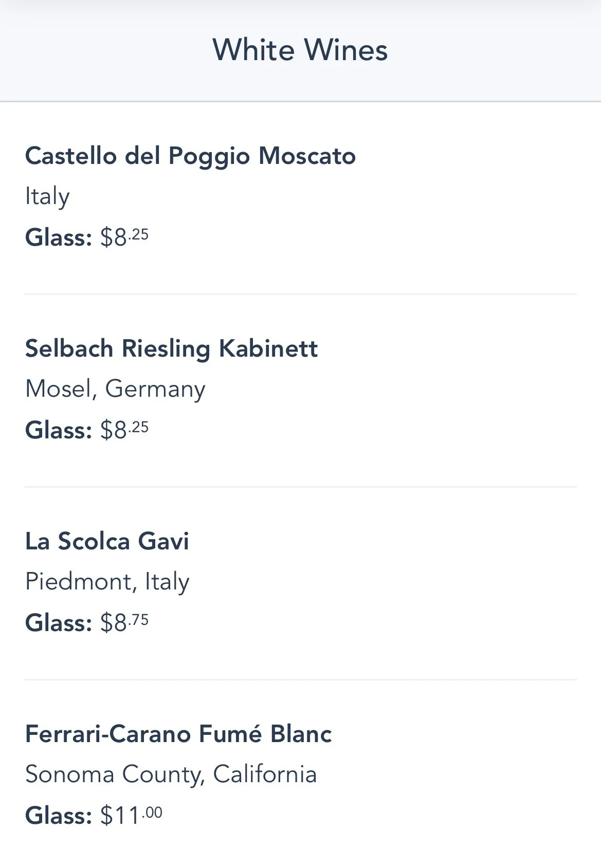Tap the Glass label under Riesling Kabinett

59,430
